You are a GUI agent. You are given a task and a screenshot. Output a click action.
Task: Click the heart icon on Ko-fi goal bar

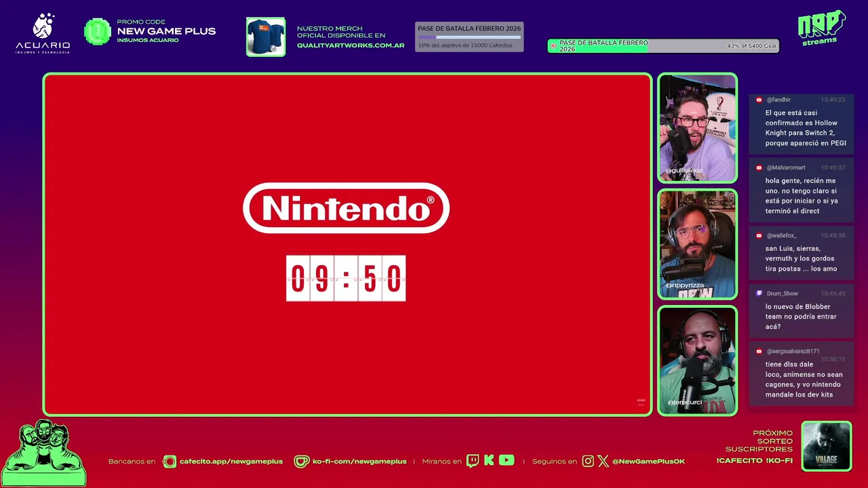click(553, 46)
